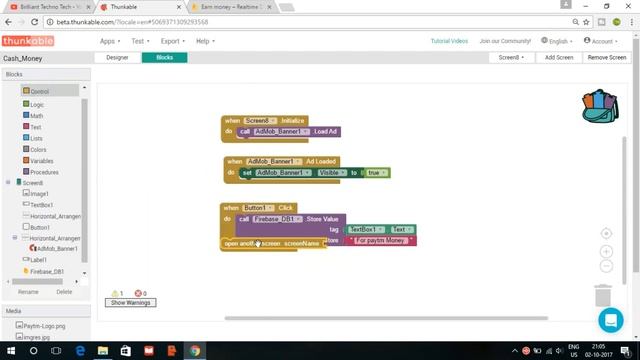The image size is (640, 360).
Task: Click the trash can icon
Action: [x=603, y=295]
